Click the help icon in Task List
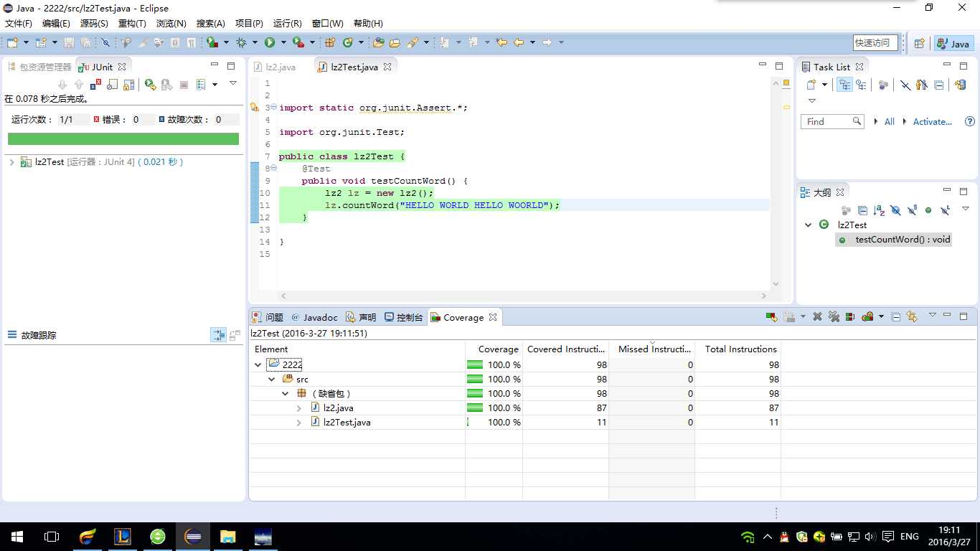The width and height of the screenshot is (980, 551). pos(970,122)
